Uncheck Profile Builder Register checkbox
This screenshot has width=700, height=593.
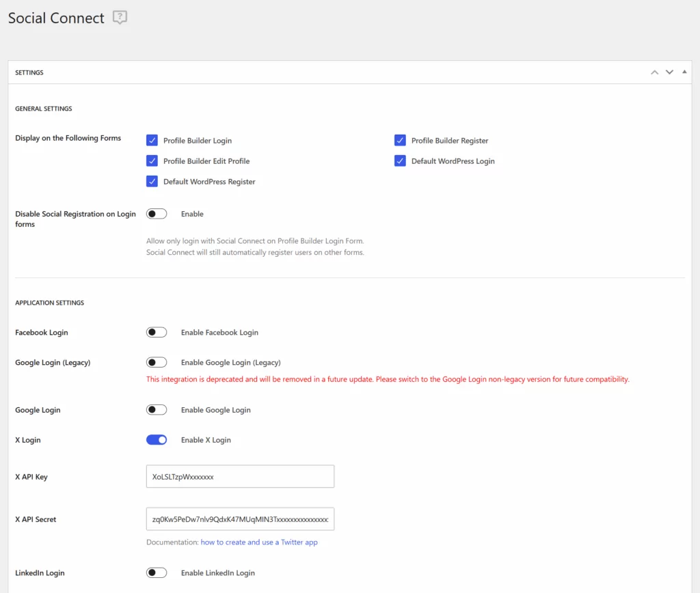click(x=401, y=141)
